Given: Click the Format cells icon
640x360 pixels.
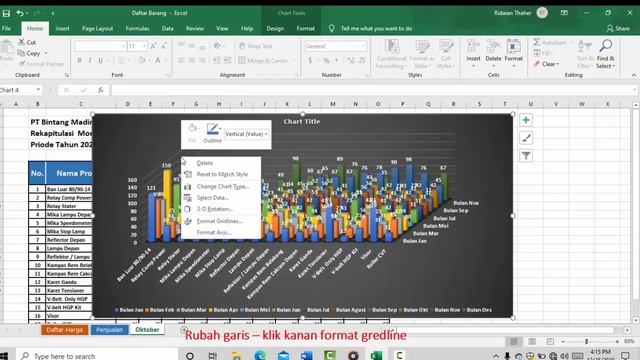Looking at the screenshot, I should click(x=513, y=46).
